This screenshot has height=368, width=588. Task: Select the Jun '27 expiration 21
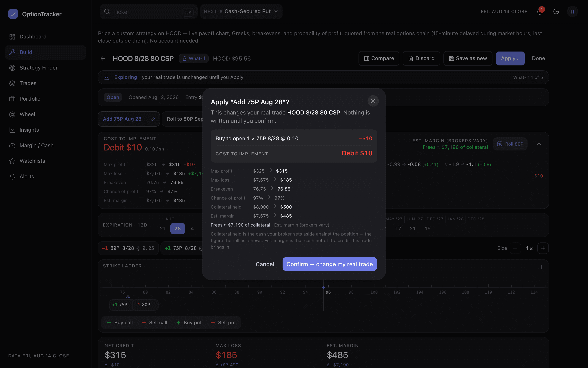pos(413,229)
